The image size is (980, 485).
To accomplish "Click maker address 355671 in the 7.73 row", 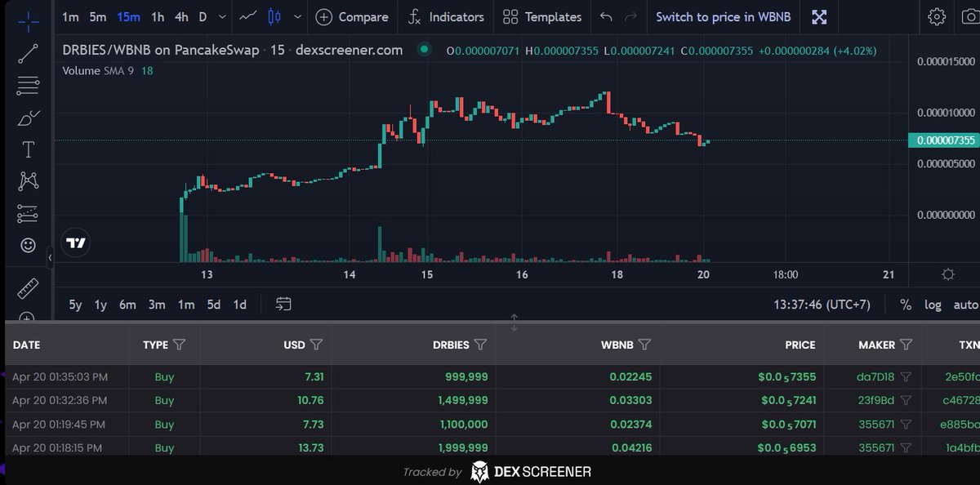I will (x=877, y=424).
